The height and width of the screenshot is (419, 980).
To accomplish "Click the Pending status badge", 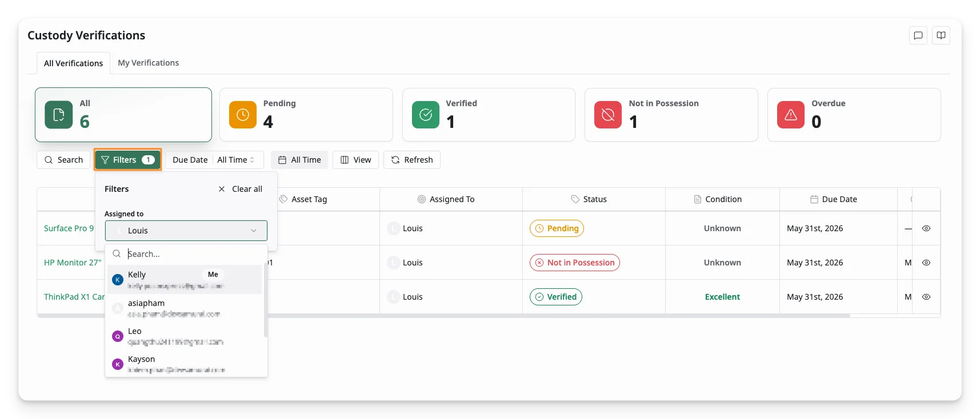I will 557,228.
